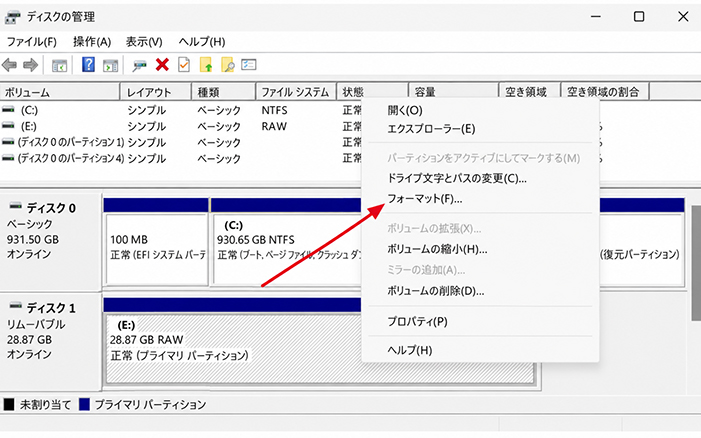
Task: Sort by the レイアウト column header
Action: tap(156, 92)
